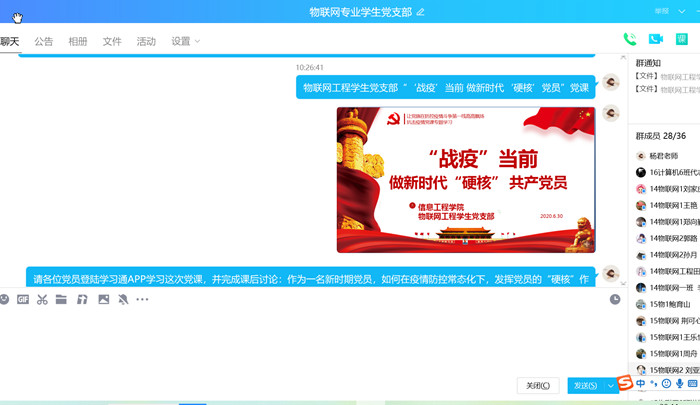This screenshot has width=700, height=405.
Task: Toggle Sogou voice input microphone
Action: click(x=680, y=384)
